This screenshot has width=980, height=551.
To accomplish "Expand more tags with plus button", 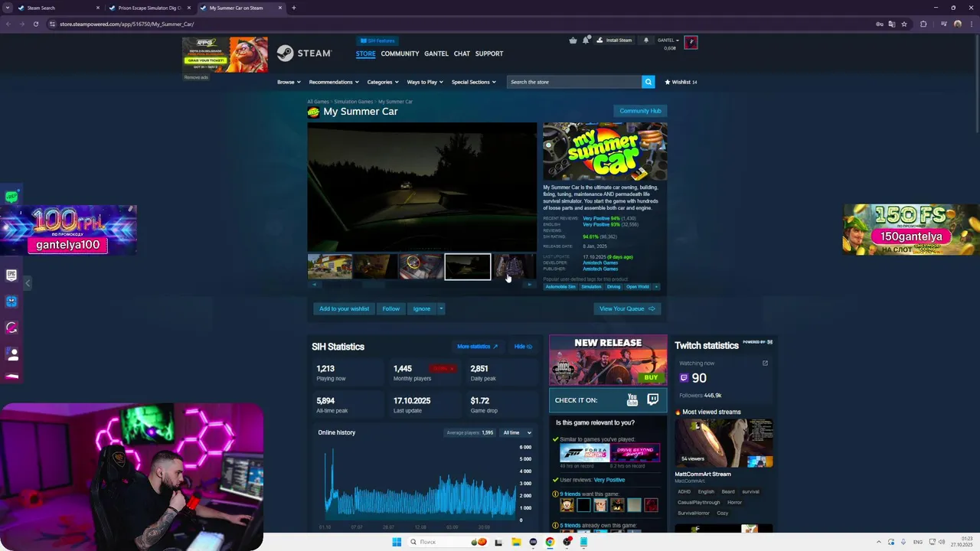I will pos(656,287).
